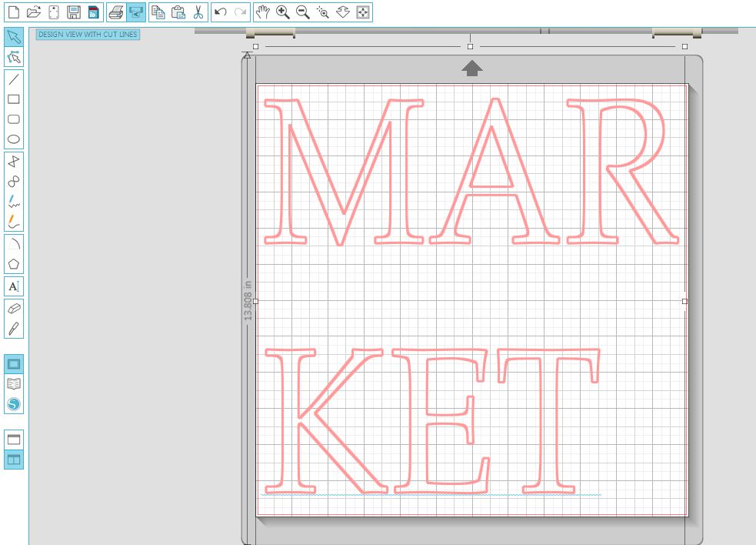The width and height of the screenshot is (756, 545).
Task: Select the Freehand drawing tool
Action: pos(14,202)
